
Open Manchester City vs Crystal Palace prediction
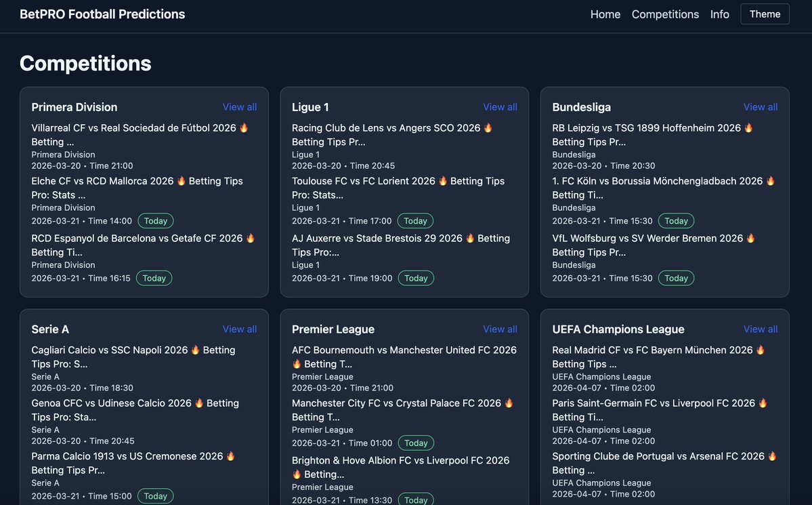402,409
